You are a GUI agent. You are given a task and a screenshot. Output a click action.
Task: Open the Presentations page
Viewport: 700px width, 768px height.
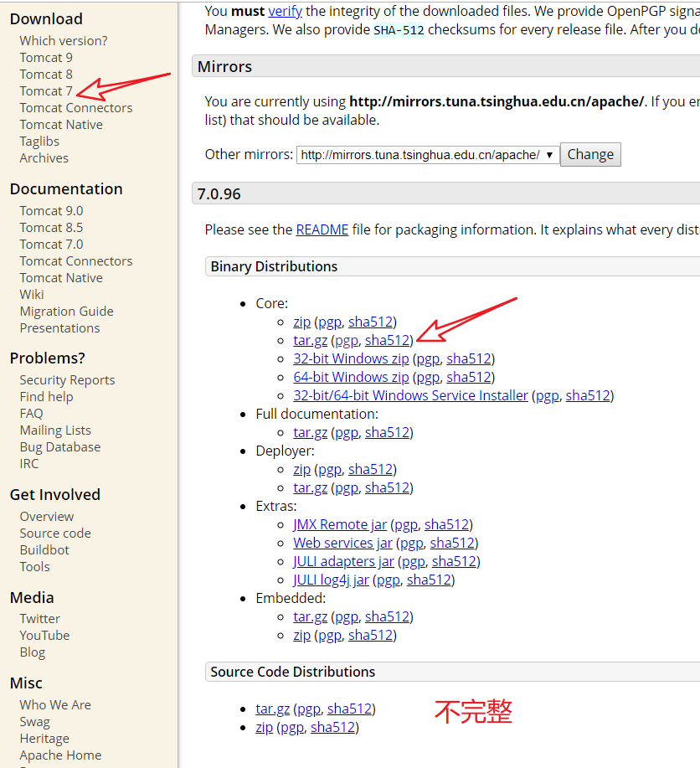59,328
